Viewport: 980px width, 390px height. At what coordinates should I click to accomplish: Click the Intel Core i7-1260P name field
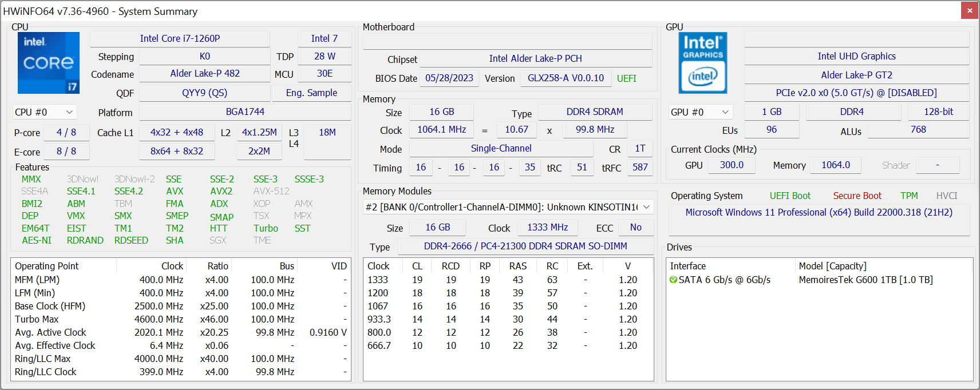tap(180, 38)
